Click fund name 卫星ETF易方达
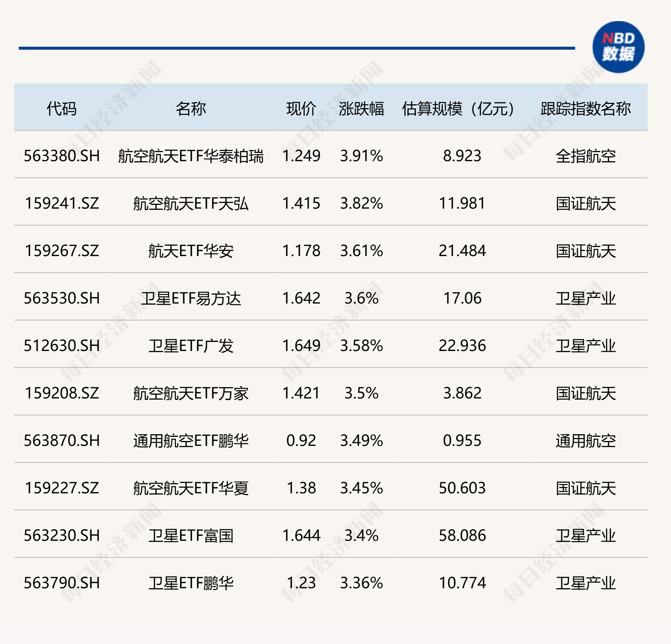671x644 pixels. (x=191, y=298)
